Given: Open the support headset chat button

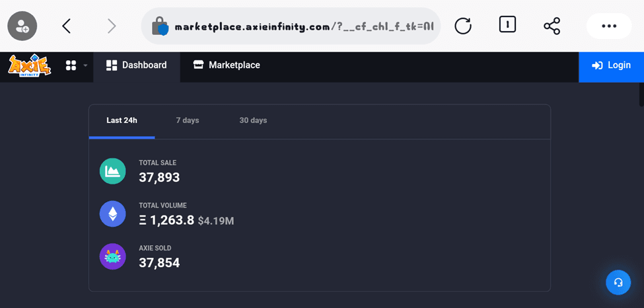Looking at the screenshot, I should coord(618,282).
